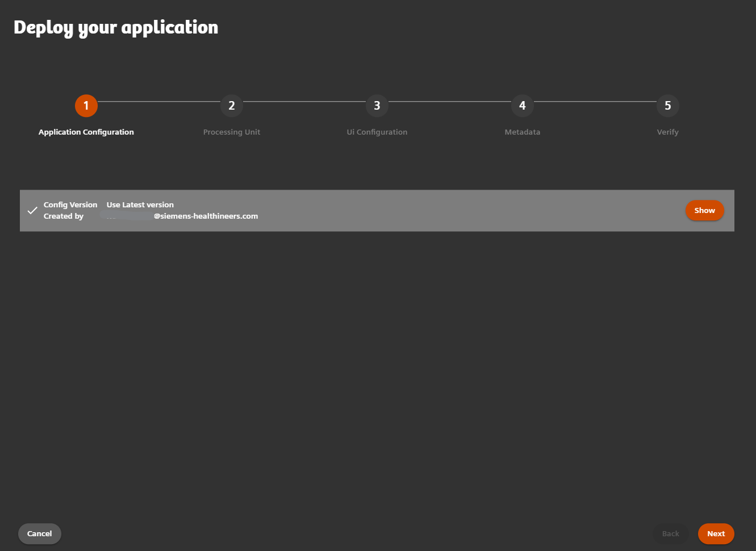Viewport: 756px width, 551px height.
Task: Select the step 4 Metadata circle
Action: [x=522, y=106]
